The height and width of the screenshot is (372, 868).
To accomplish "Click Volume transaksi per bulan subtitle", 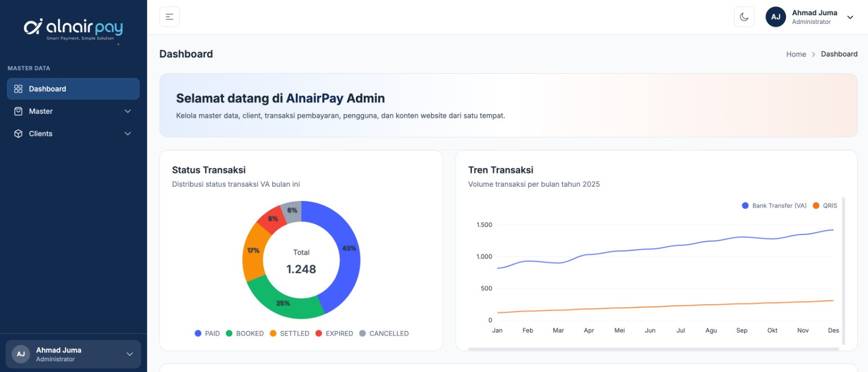I will pyautogui.click(x=534, y=185).
